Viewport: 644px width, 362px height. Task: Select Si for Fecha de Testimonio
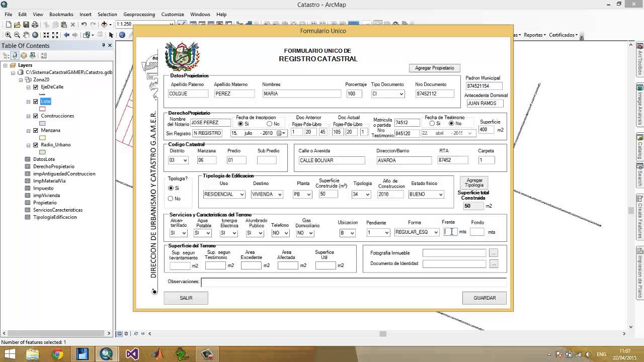pyautogui.click(x=432, y=124)
